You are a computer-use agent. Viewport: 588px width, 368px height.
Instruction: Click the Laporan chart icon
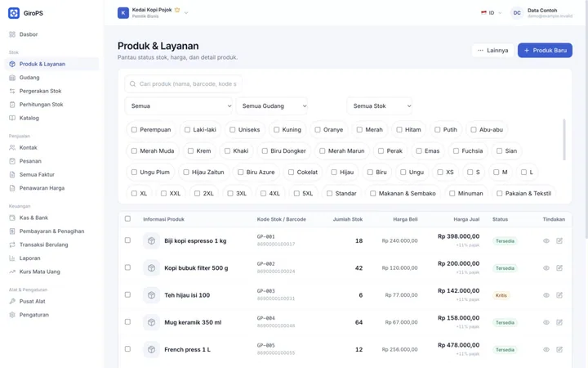click(12, 258)
